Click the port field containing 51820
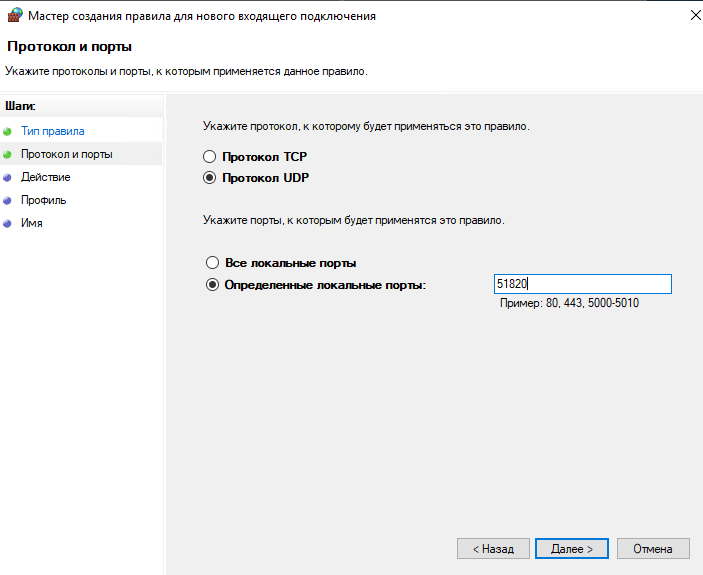 (582, 285)
